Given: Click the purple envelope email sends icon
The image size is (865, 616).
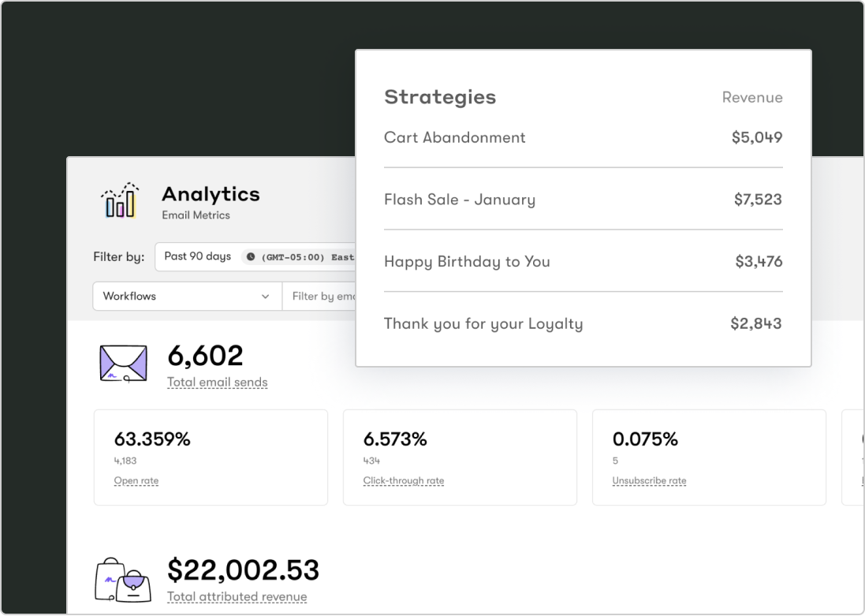Looking at the screenshot, I should (122, 364).
